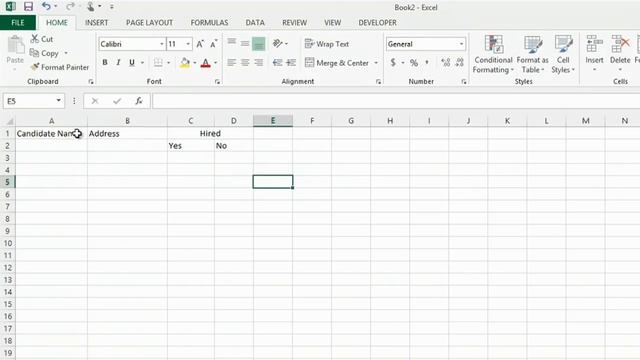
Task: Apply percent style format
Action: pyautogui.click(x=414, y=62)
